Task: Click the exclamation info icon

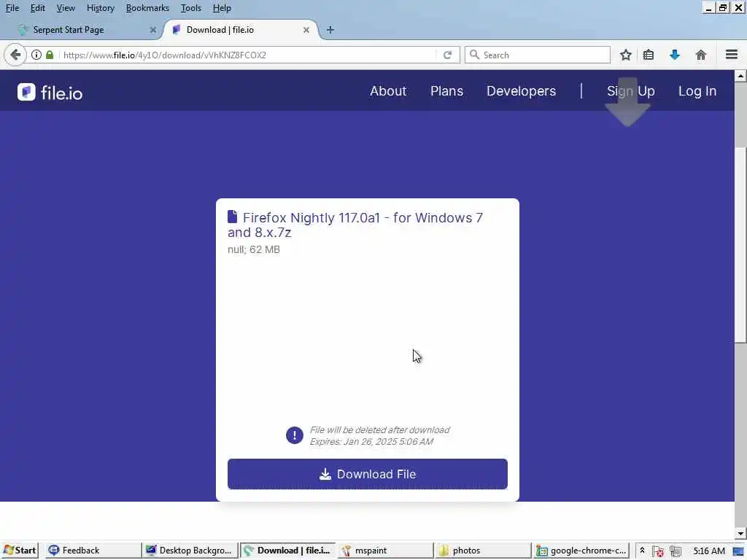Action: point(295,435)
